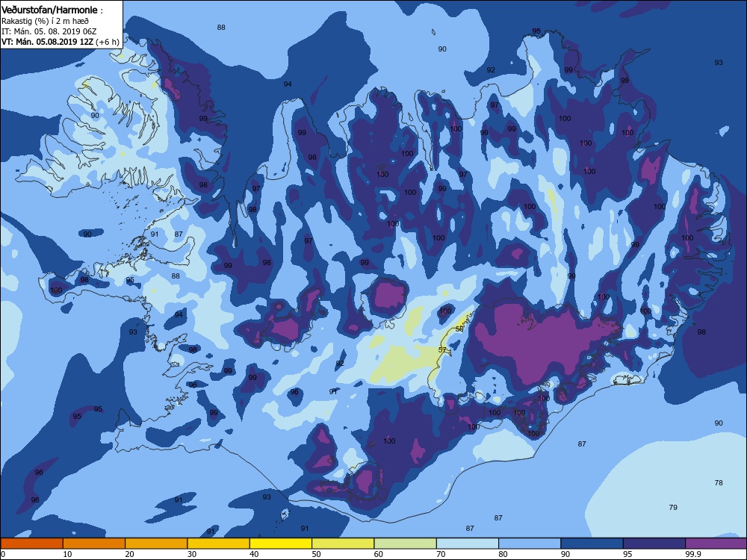Click the 'Rakastig (%) í 2 m hæð' line
Screen dimensions: 747x560
click(x=45, y=21)
